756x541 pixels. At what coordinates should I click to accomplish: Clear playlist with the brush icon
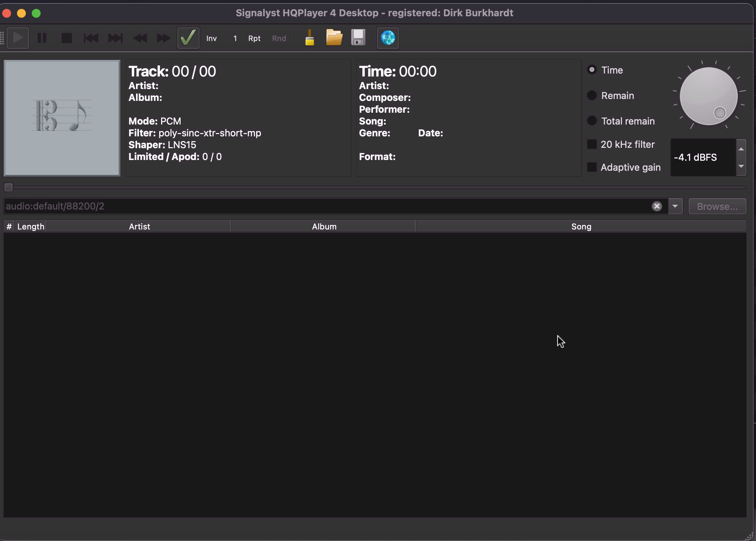click(310, 38)
